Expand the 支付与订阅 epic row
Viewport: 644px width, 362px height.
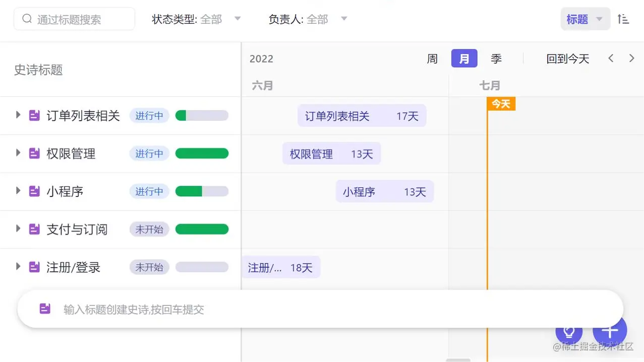19,229
